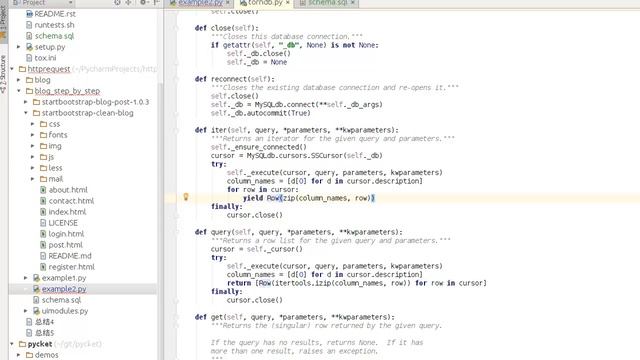Place cursor on the def reconnect line
Viewport: 640px width, 360px height.
coord(235,79)
